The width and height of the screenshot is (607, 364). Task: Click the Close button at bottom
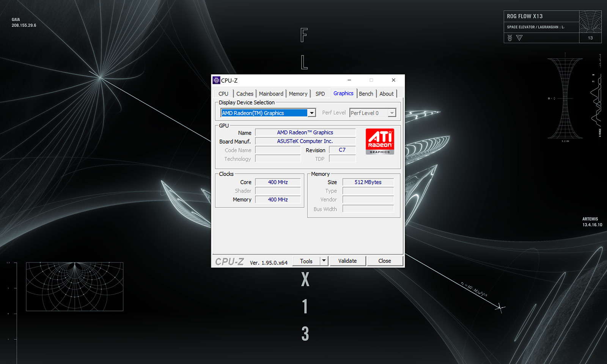click(x=384, y=261)
